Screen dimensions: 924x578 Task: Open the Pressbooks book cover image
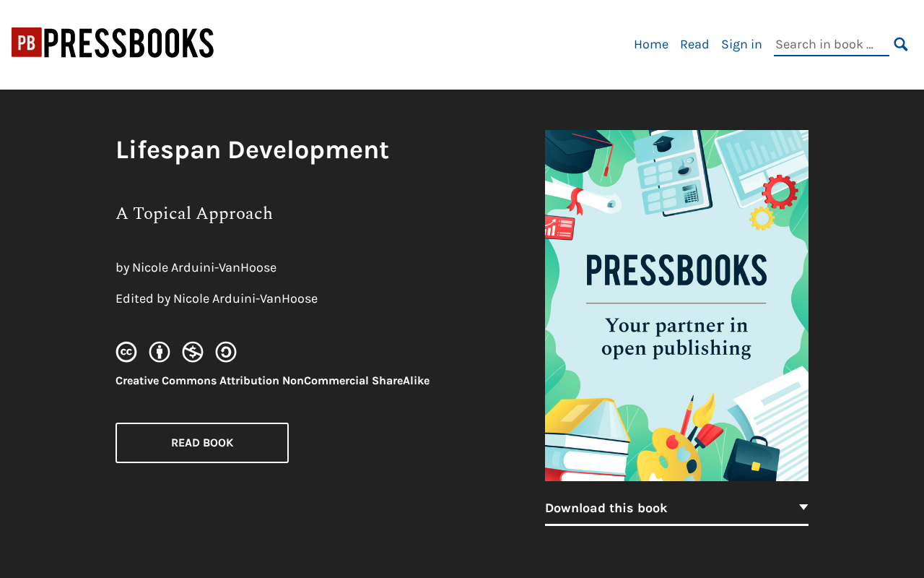[x=676, y=306]
